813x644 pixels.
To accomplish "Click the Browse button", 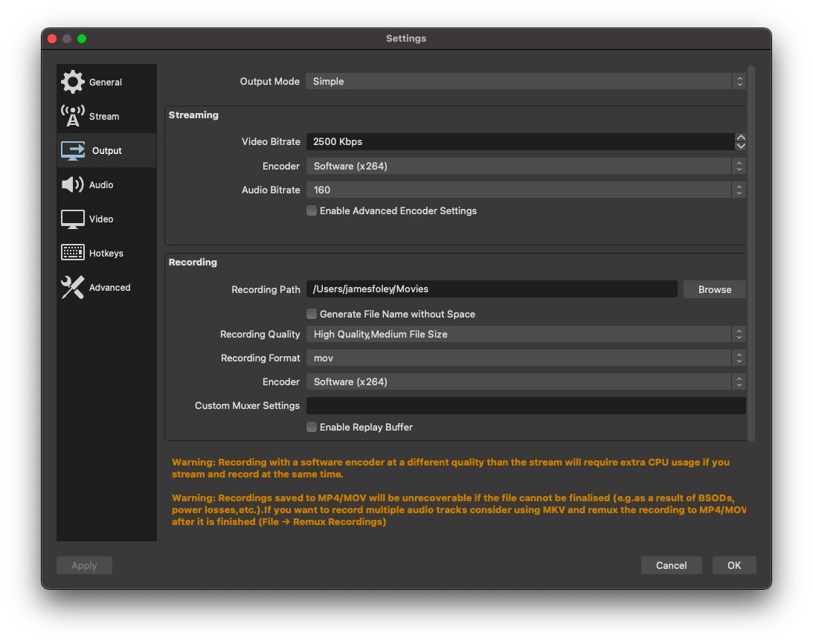I will click(714, 289).
